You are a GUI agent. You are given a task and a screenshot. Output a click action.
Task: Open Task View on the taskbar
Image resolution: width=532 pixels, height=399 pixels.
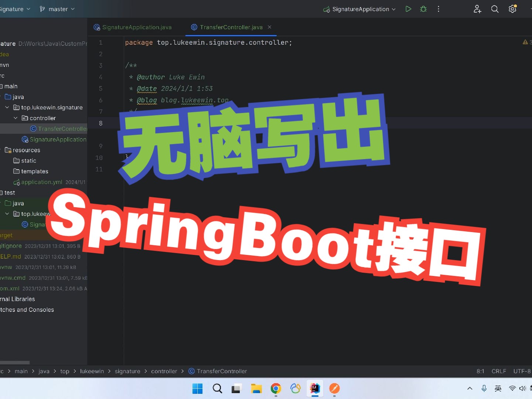point(236,389)
